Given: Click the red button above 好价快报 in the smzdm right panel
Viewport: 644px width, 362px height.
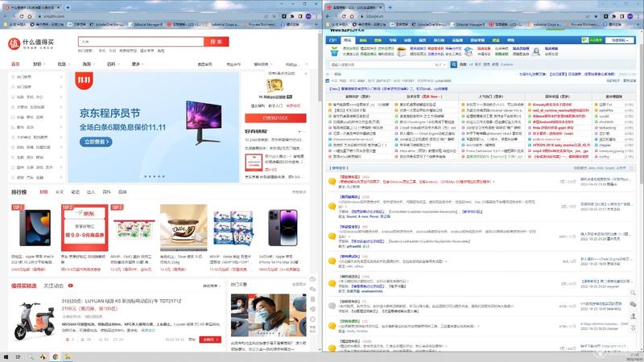Looking at the screenshot, I should [x=275, y=117].
